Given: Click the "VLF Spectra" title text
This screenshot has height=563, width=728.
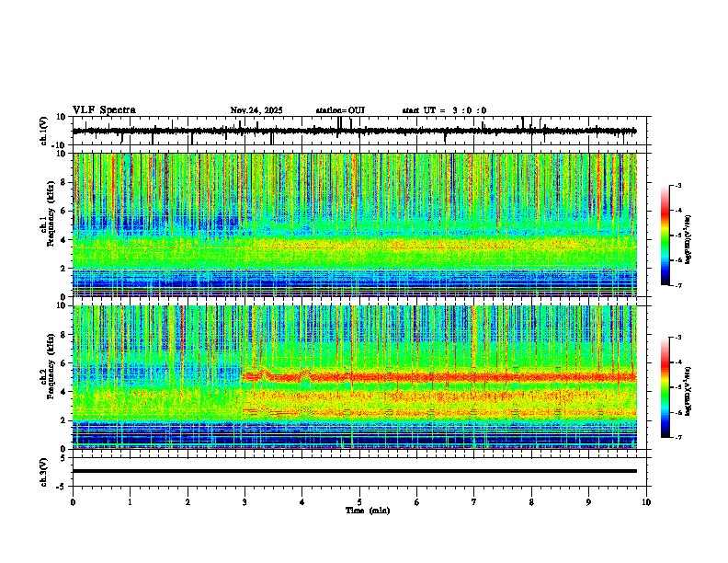Looking at the screenshot, I should coord(104,110).
